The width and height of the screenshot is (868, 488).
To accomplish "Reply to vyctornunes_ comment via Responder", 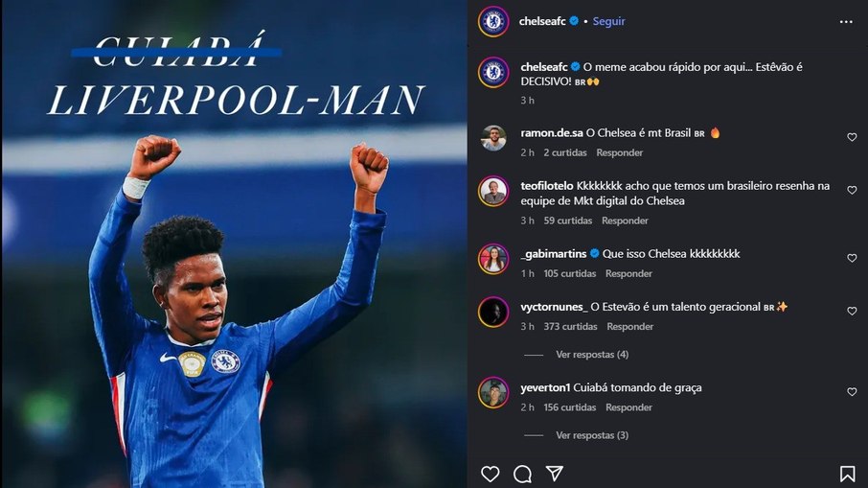I will pyautogui.click(x=629, y=327).
